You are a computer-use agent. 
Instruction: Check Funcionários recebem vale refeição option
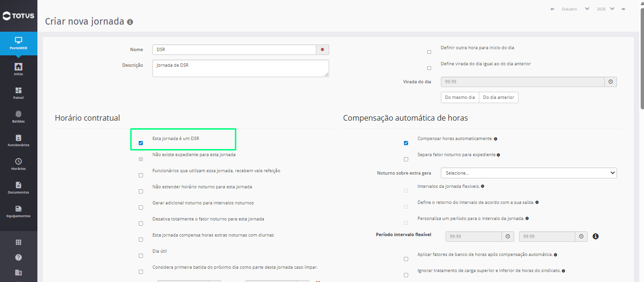(141, 175)
